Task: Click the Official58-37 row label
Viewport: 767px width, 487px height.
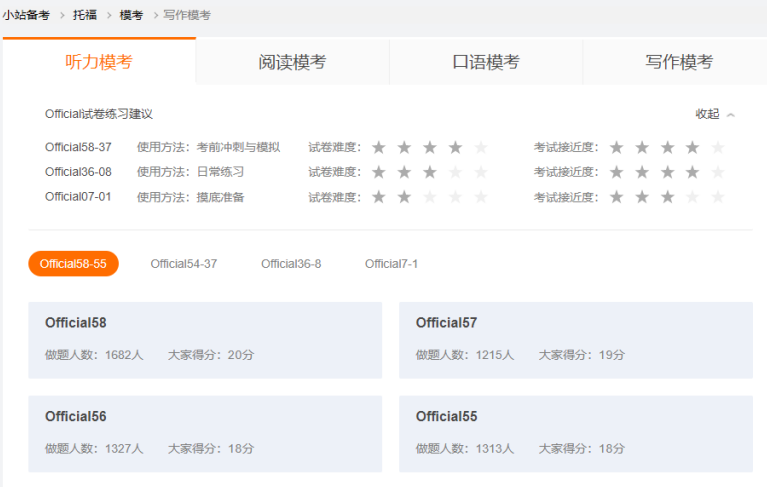Action: [78, 147]
